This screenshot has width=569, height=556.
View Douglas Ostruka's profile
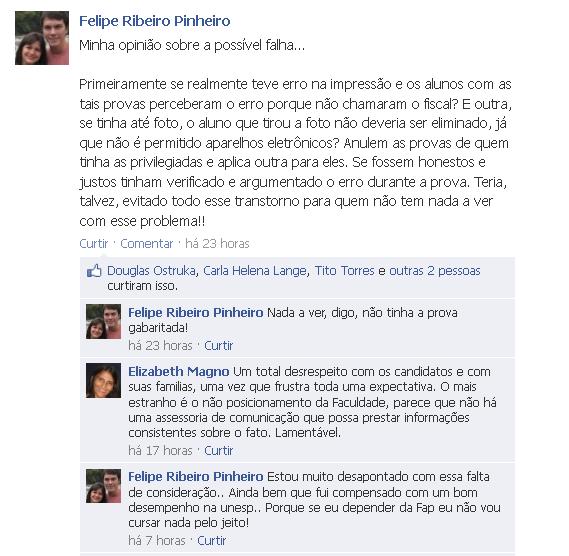point(151,271)
